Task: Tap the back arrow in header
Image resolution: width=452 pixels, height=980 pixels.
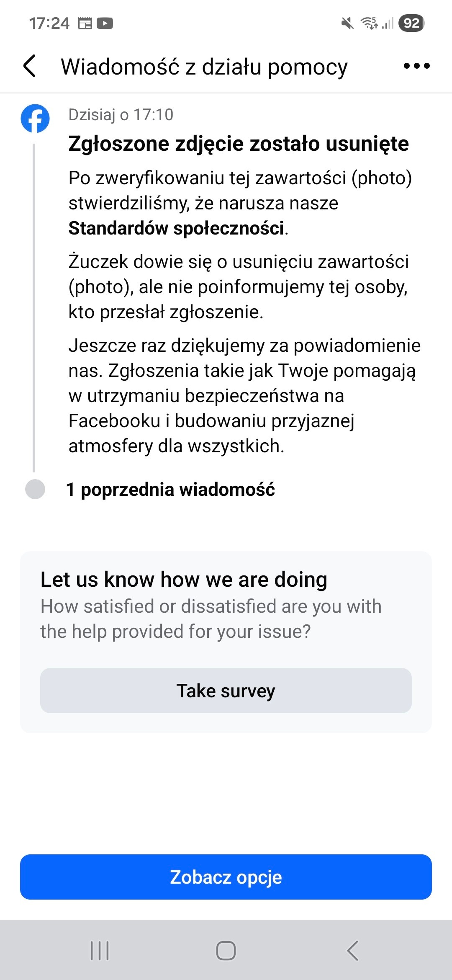Action: (29, 66)
